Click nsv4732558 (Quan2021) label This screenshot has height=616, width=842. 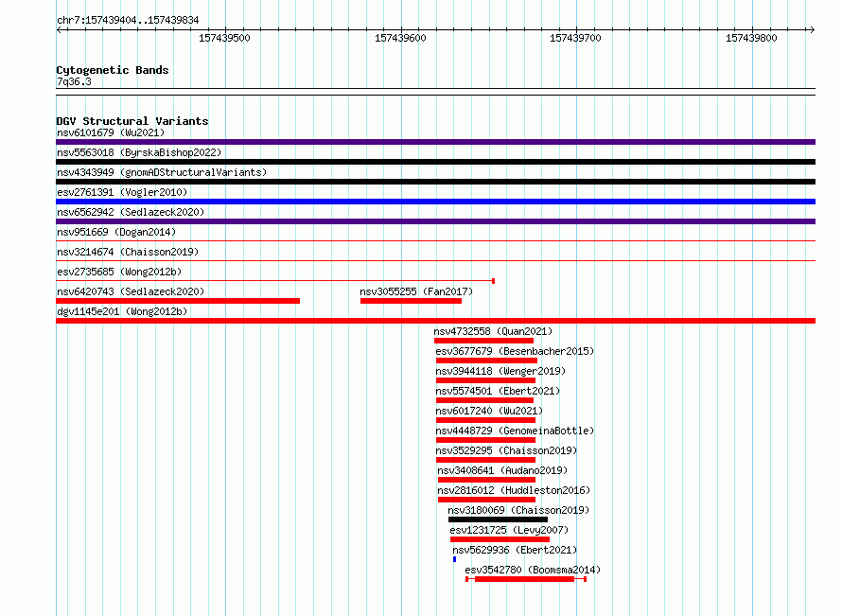coord(493,331)
